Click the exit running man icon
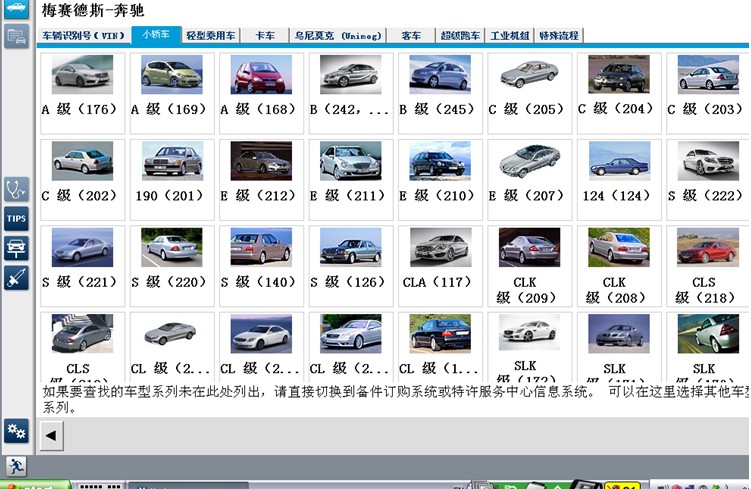Image resolution: width=751 pixels, height=489 pixels. [16, 466]
